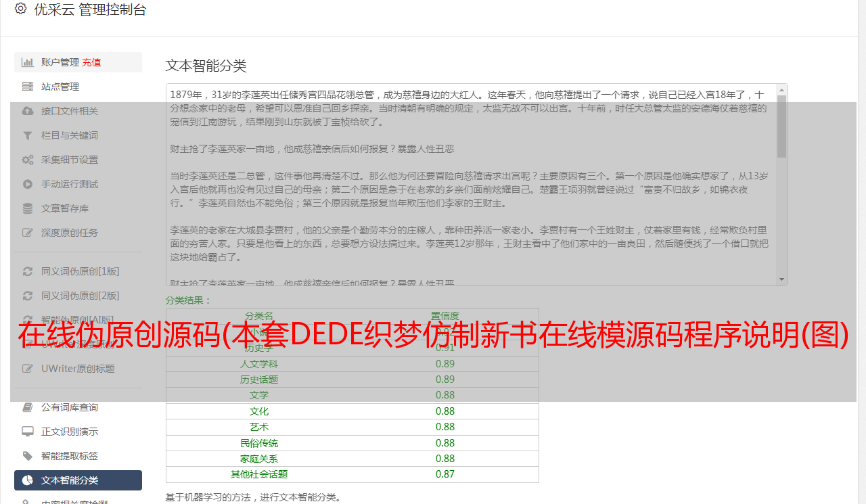
Task: Click the 0.89 value in 历史话题 row
Action: pyautogui.click(x=445, y=380)
